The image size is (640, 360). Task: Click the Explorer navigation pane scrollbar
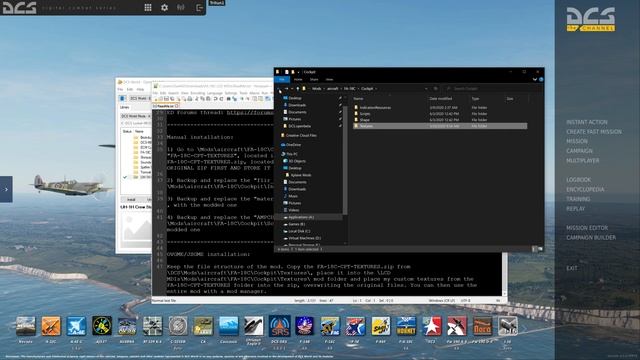pyautogui.click(x=345, y=155)
